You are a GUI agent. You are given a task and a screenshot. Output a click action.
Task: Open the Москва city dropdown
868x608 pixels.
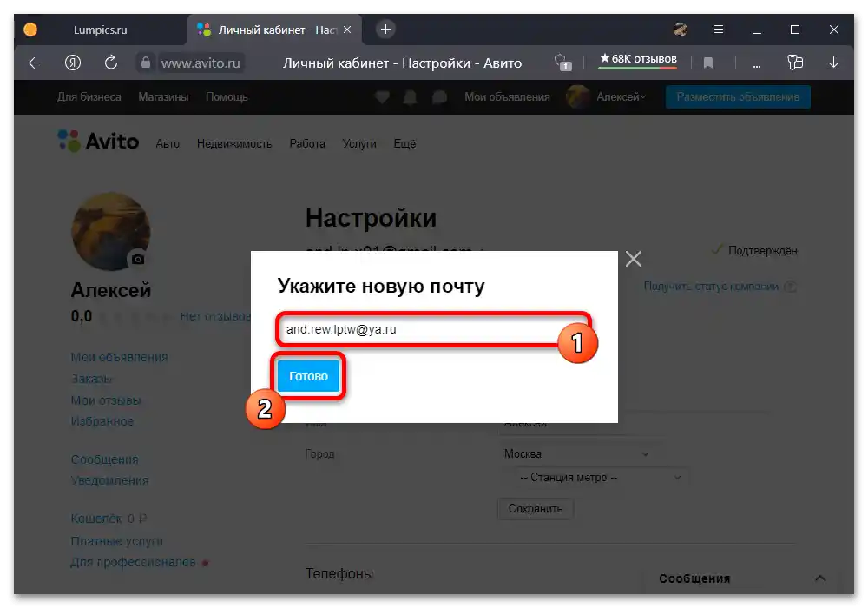click(576, 454)
